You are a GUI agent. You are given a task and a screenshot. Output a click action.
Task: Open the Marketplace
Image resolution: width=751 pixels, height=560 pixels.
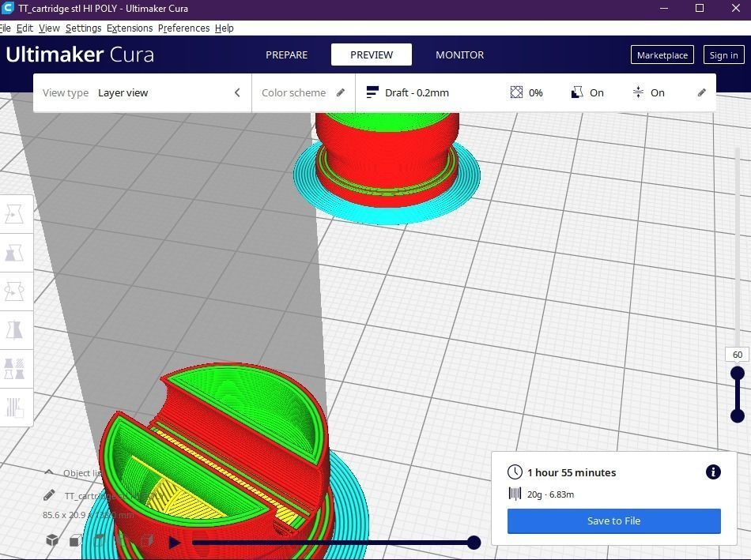[x=662, y=55]
